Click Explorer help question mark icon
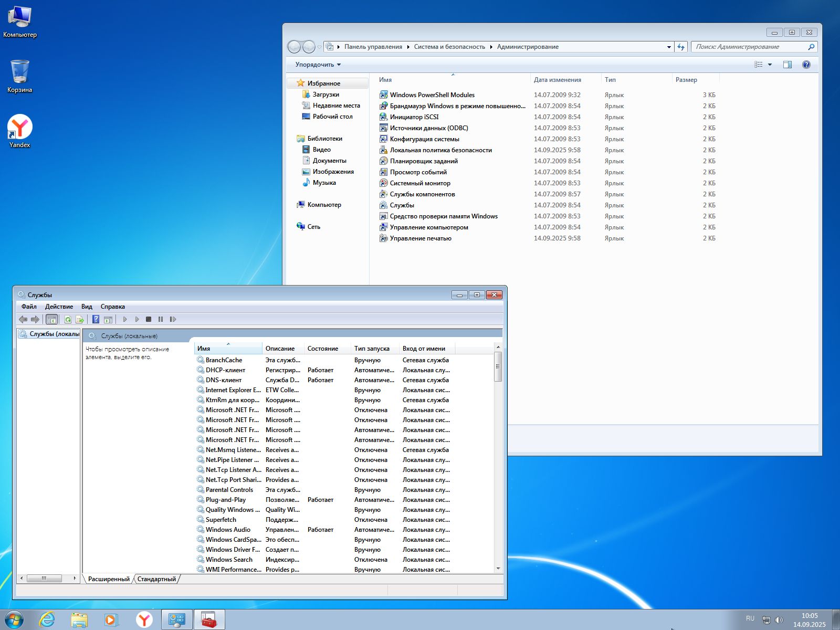Image resolution: width=840 pixels, height=630 pixels. [806, 65]
